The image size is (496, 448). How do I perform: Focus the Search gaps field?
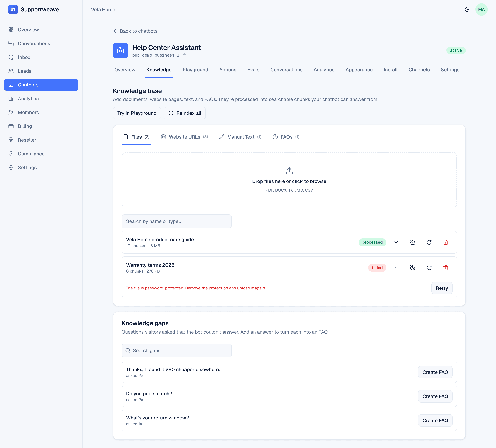pos(176,350)
